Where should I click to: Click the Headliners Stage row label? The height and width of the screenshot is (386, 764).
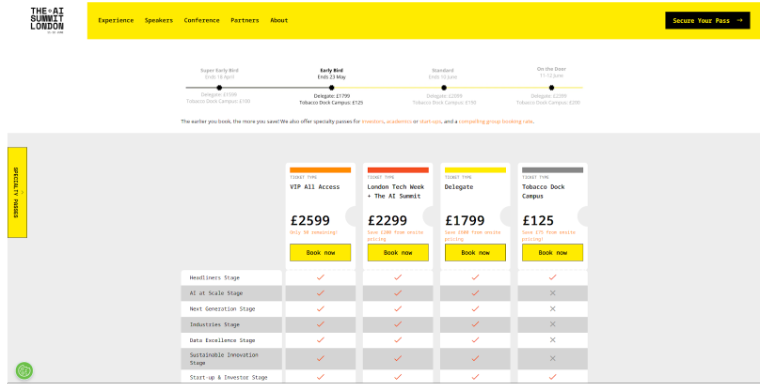[x=214, y=278]
